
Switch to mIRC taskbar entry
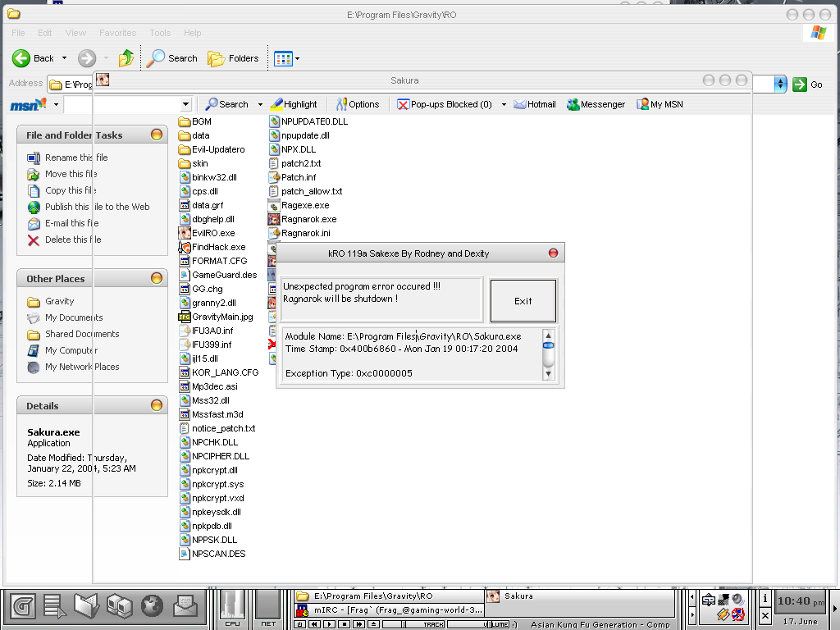click(x=390, y=609)
